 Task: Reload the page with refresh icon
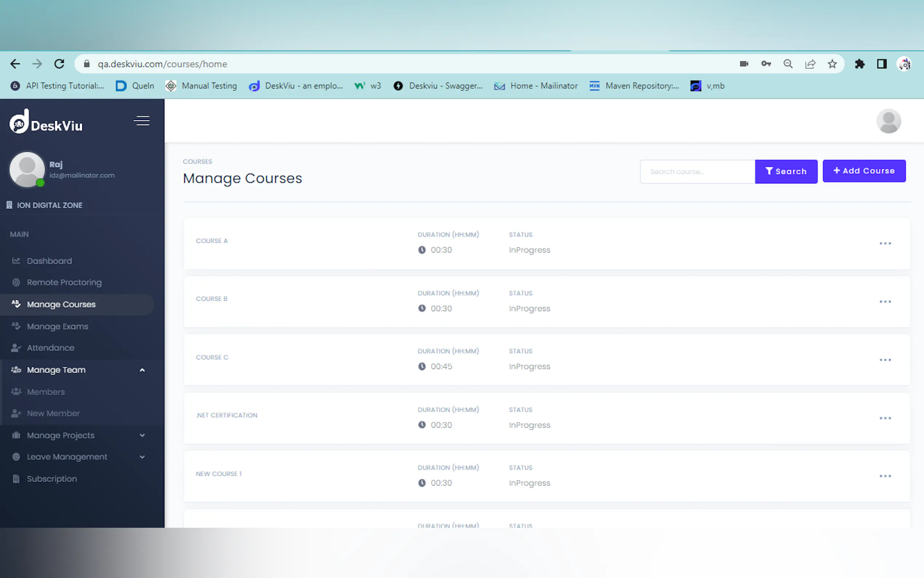[x=59, y=64]
